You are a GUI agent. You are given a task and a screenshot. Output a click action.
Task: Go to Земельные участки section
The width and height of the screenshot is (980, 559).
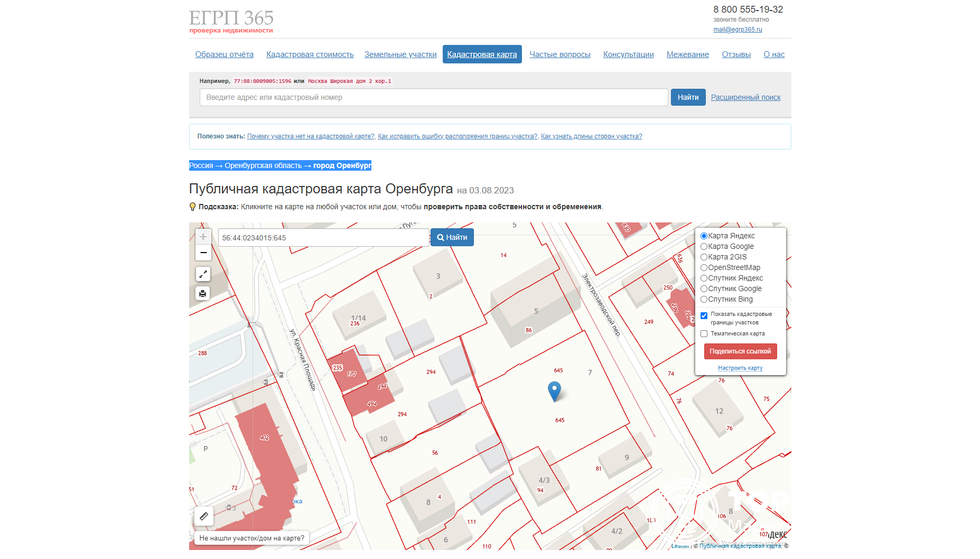pyautogui.click(x=400, y=54)
